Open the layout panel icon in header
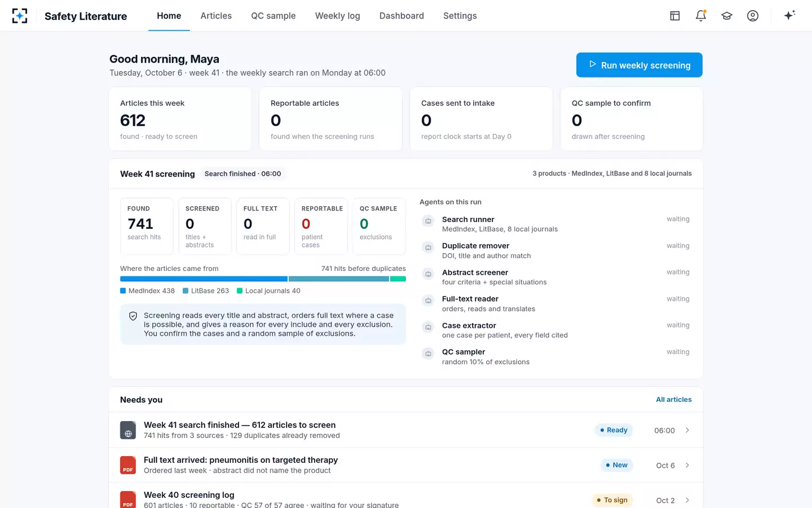 [x=675, y=16]
